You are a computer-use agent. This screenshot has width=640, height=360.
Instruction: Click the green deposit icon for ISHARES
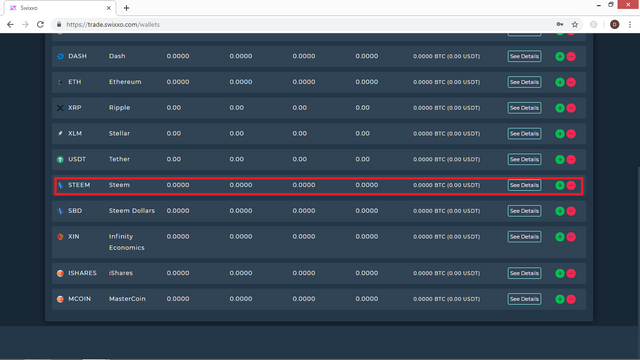560,273
